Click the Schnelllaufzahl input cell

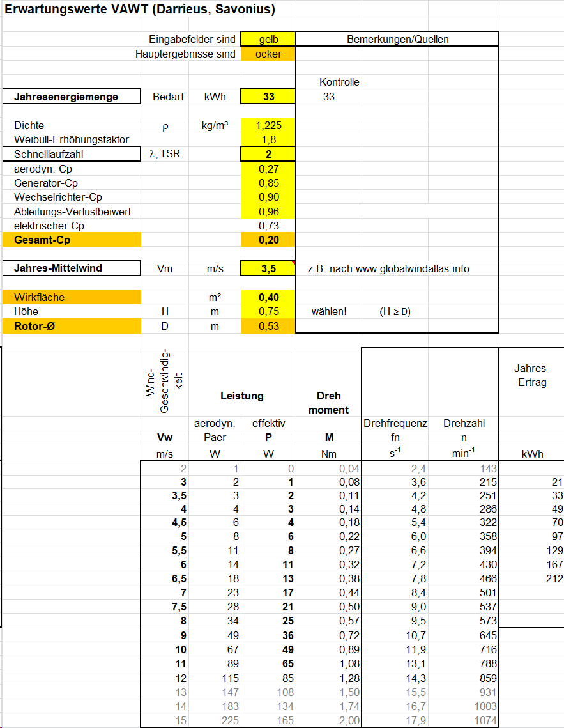[268, 154]
